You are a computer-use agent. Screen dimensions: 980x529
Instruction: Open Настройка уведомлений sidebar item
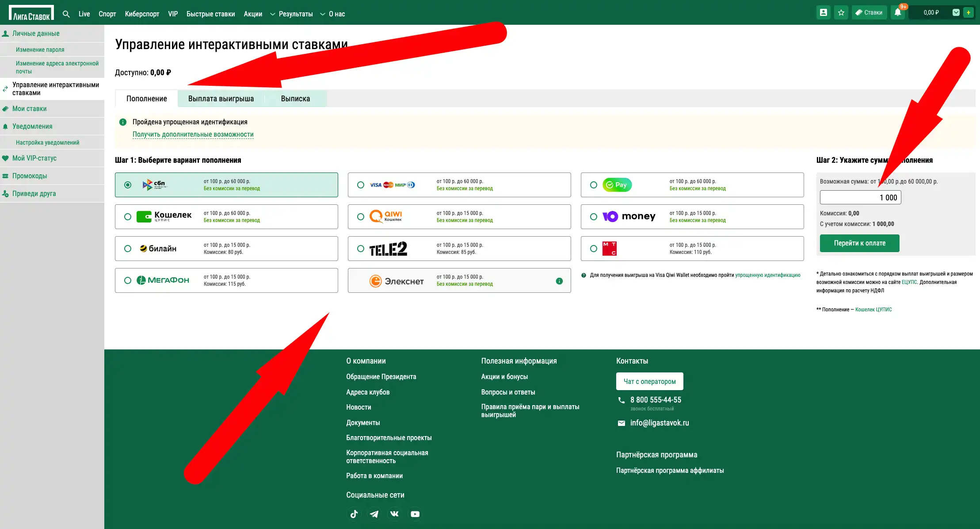[x=52, y=142]
